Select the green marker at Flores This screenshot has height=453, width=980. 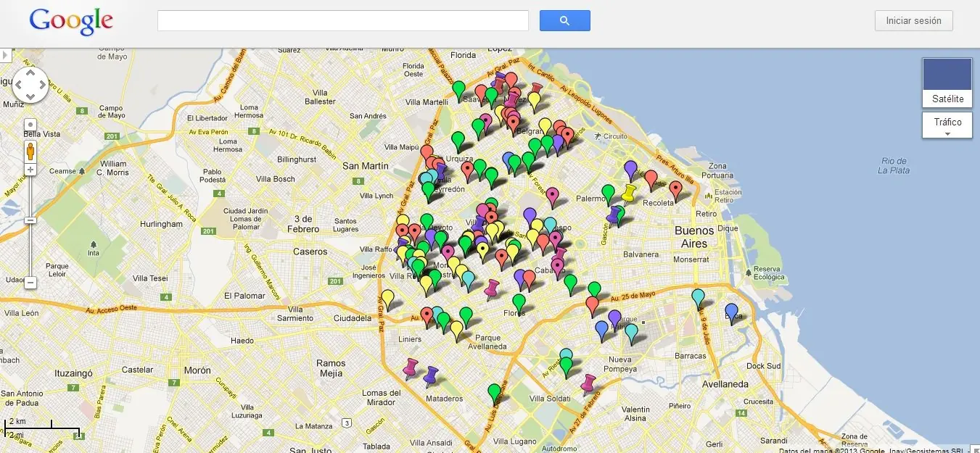[x=519, y=302]
